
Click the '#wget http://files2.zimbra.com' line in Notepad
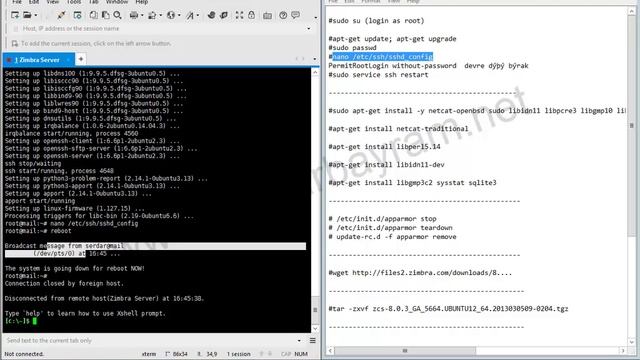click(420, 273)
